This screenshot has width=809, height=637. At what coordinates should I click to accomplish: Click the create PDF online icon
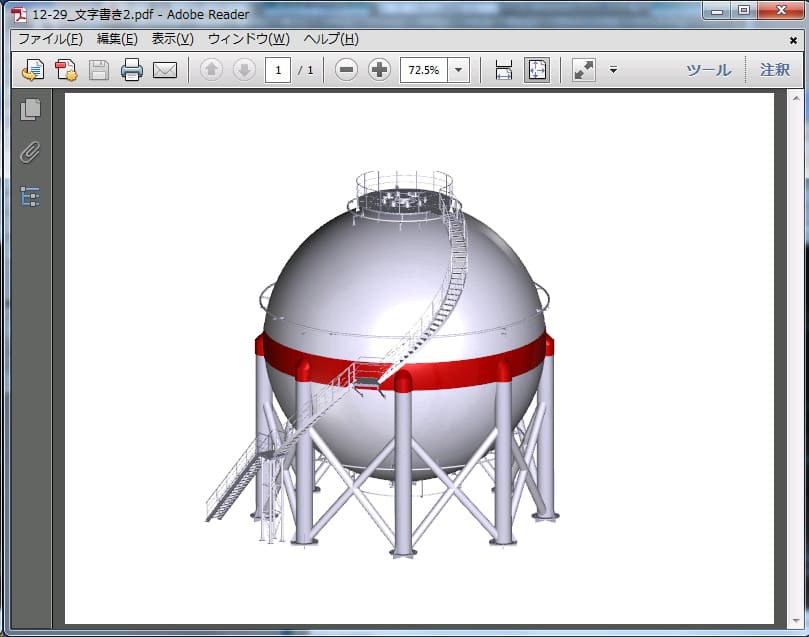point(66,70)
